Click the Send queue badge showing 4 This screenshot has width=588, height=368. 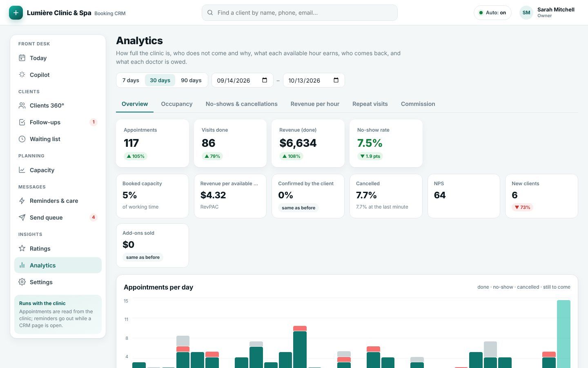coord(94,218)
